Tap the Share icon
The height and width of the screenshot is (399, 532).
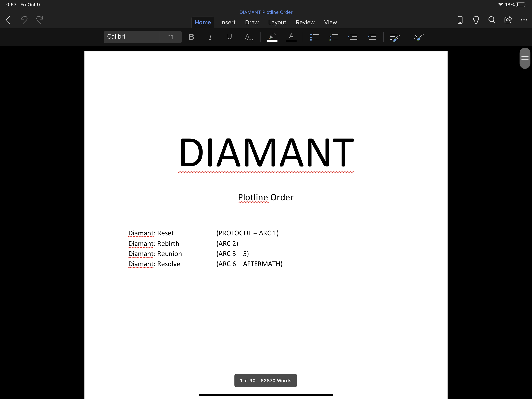point(508,20)
